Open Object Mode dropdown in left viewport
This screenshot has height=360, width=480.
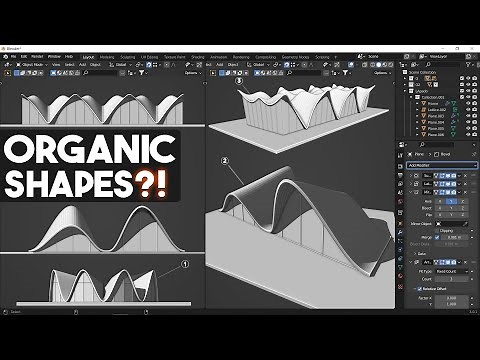pyautogui.click(x=32, y=65)
